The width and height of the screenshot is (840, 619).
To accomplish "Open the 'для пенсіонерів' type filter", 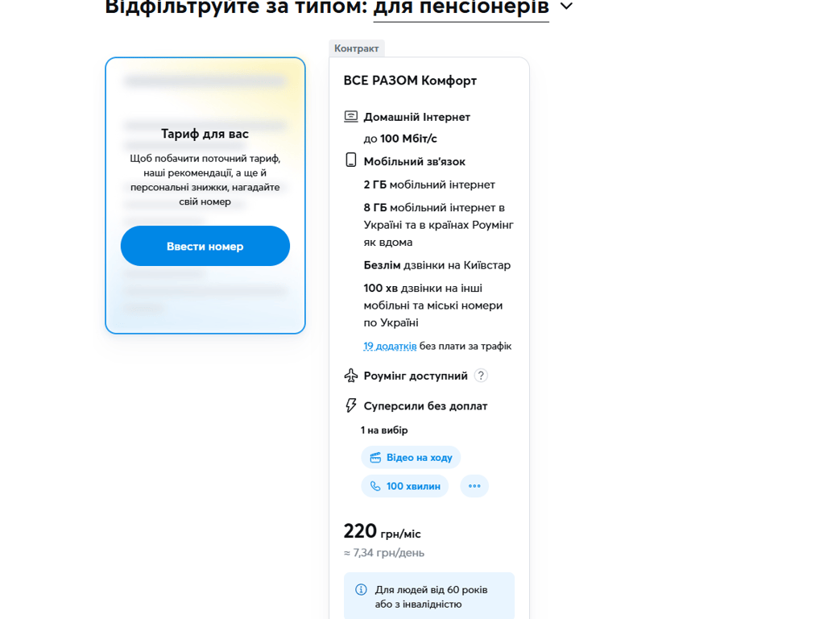I will 461,7.
